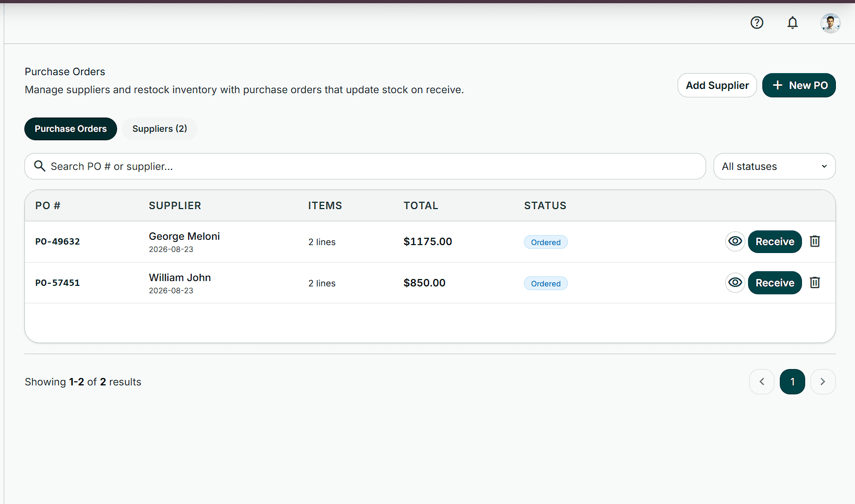
Task: Click the TOTAL column header
Action: point(421,205)
